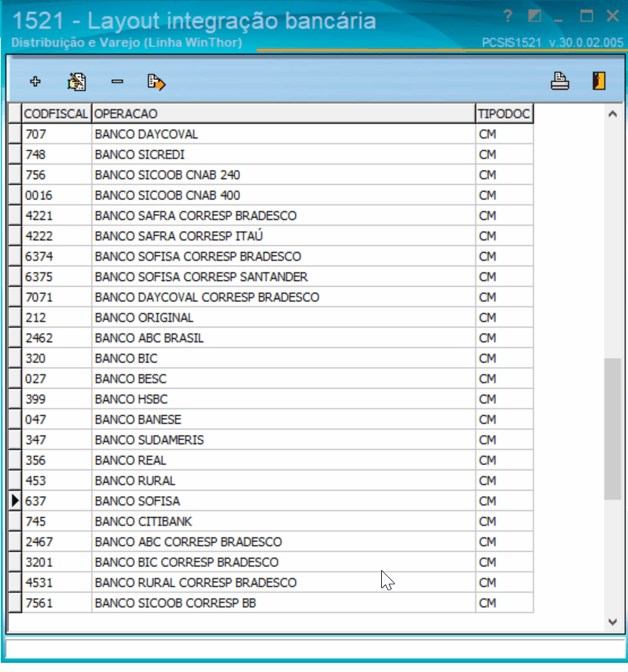
Task: Sort by OPERACAO column header
Action: click(x=284, y=113)
